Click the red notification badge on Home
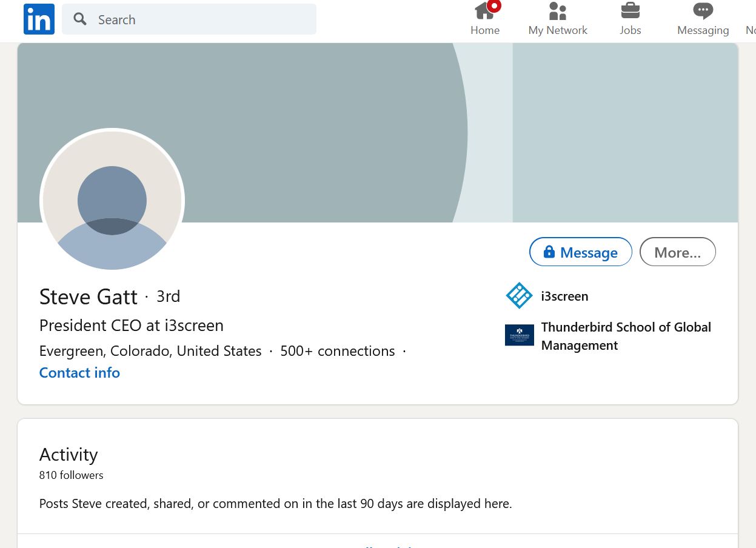Image resolution: width=756 pixels, height=548 pixels. 494,6
